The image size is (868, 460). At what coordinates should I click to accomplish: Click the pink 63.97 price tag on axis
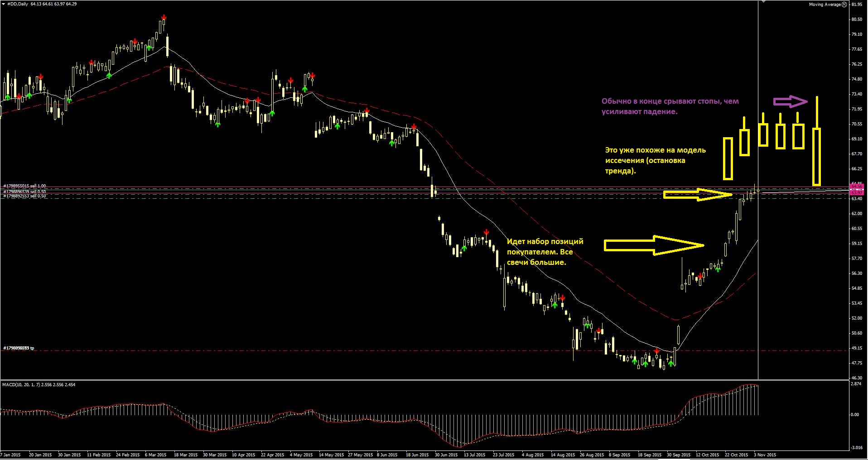[857, 192]
